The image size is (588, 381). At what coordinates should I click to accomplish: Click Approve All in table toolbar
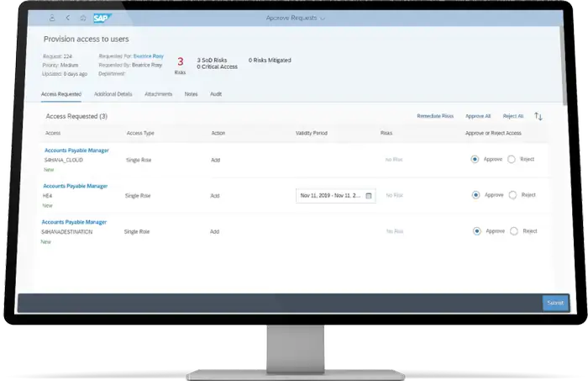(478, 116)
